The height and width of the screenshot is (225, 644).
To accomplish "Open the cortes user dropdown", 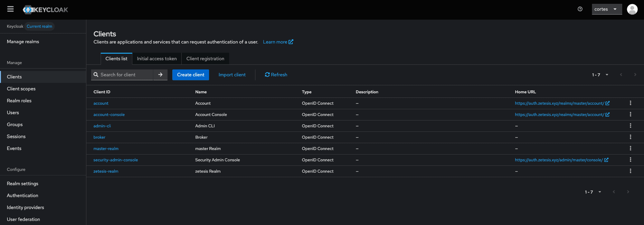I will pyautogui.click(x=607, y=9).
